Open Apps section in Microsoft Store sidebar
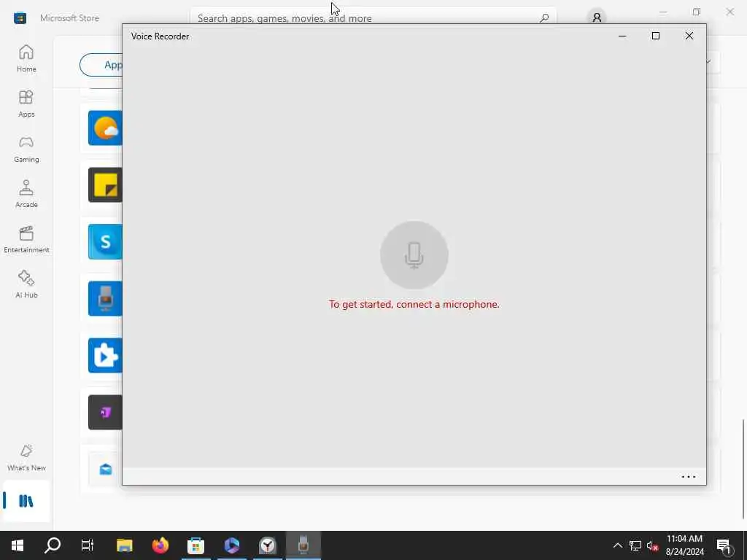747x560 pixels. click(26, 104)
